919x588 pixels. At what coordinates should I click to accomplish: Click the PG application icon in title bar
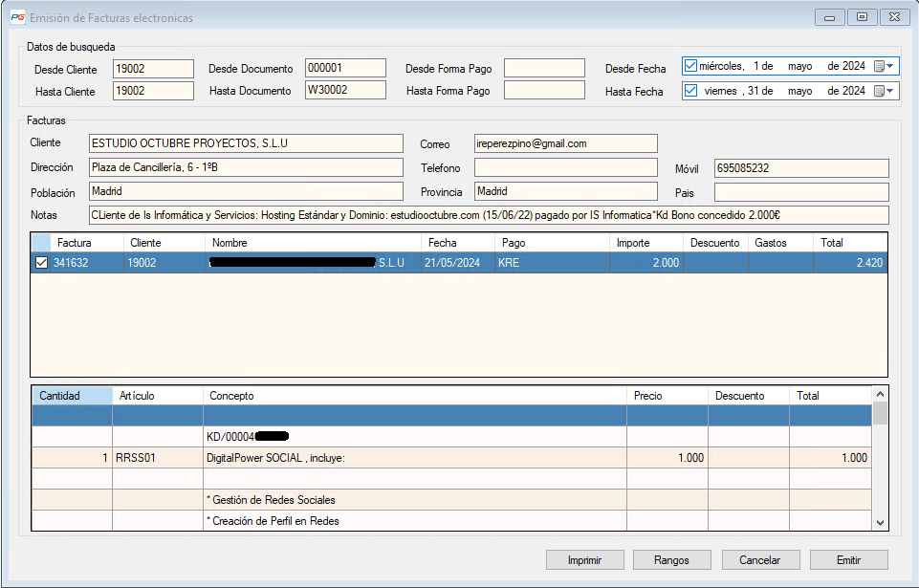(17, 17)
